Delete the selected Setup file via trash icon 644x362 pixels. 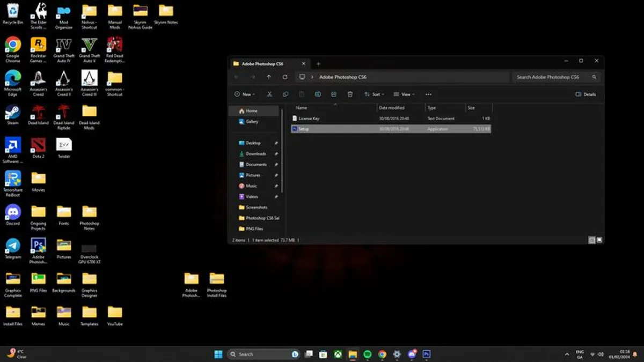350,94
